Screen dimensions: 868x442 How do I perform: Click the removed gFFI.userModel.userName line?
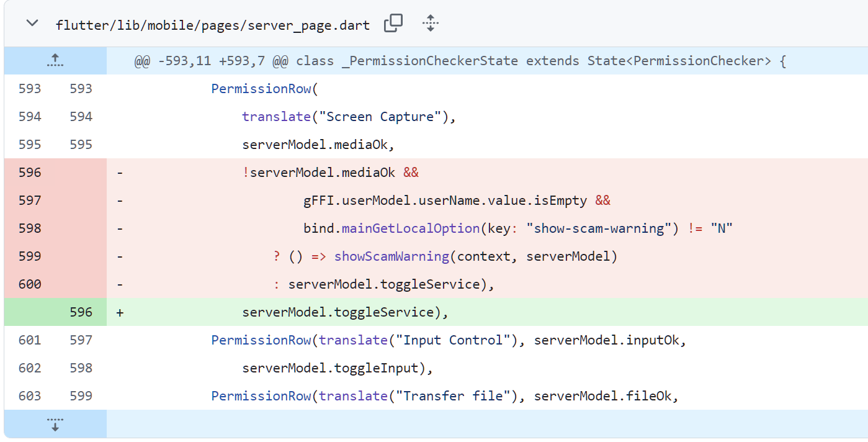pos(457,201)
